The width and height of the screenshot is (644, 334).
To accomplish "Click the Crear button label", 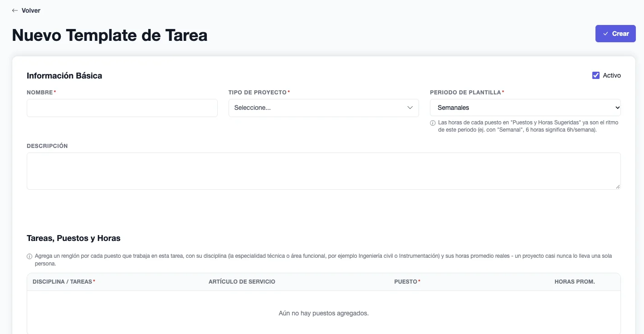I will pyautogui.click(x=620, y=34).
